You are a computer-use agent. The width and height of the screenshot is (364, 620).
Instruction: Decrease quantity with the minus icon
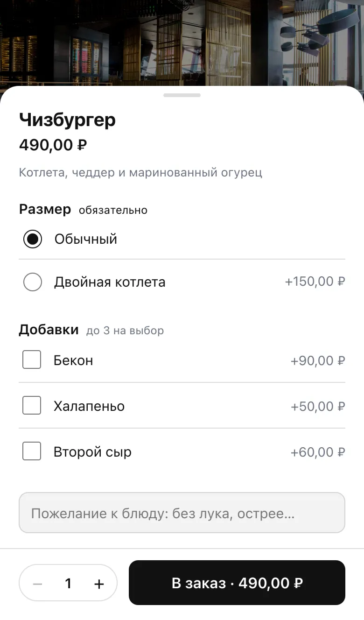(38, 584)
